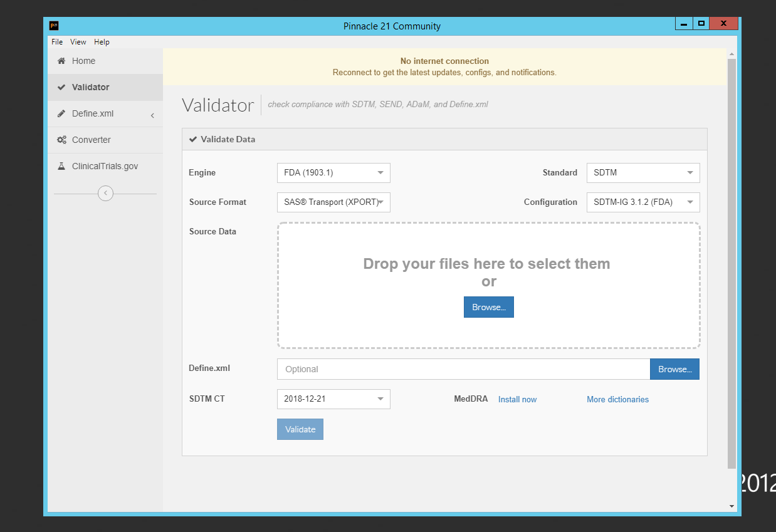
Task: Open Converter from the sidebar
Action: click(105, 140)
